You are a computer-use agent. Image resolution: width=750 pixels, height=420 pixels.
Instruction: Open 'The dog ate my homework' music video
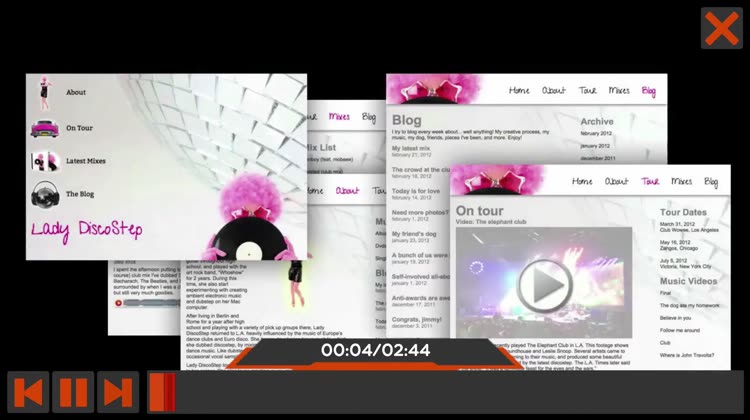[689, 305]
